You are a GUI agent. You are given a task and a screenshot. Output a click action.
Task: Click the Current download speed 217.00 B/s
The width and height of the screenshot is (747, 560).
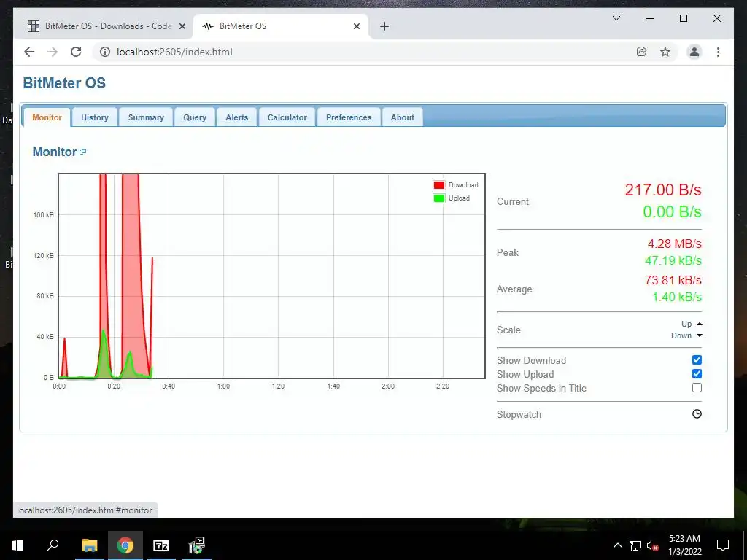point(662,190)
